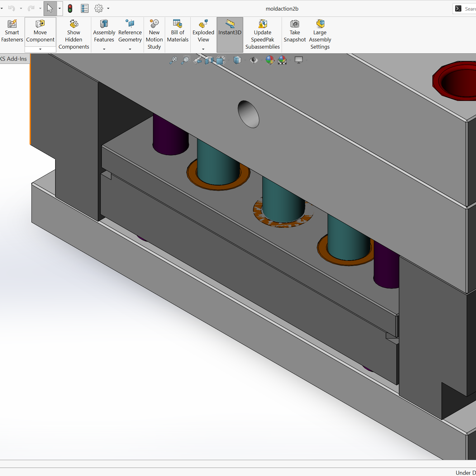Expand the Move Component dropdown arrow
The image size is (476, 476).
[40, 49]
